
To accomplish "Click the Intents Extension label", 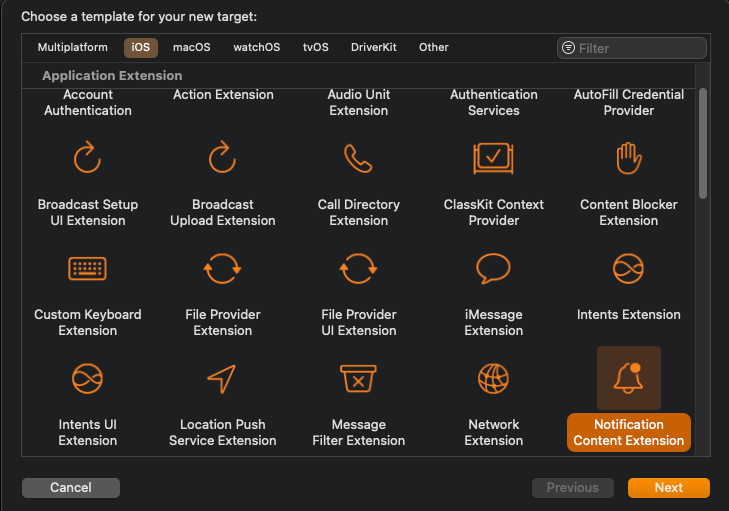I will pyautogui.click(x=629, y=315).
